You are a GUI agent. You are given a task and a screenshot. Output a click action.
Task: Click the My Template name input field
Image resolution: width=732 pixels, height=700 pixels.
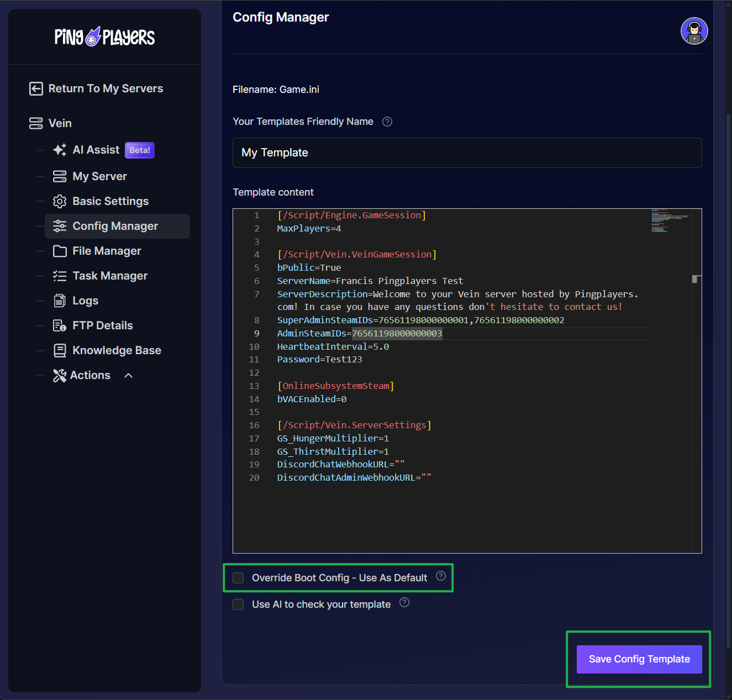[467, 153]
